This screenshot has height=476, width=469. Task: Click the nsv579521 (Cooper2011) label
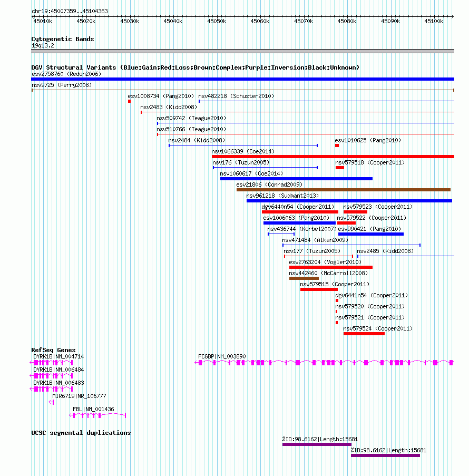pyautogui.click(x=370, y=318)
